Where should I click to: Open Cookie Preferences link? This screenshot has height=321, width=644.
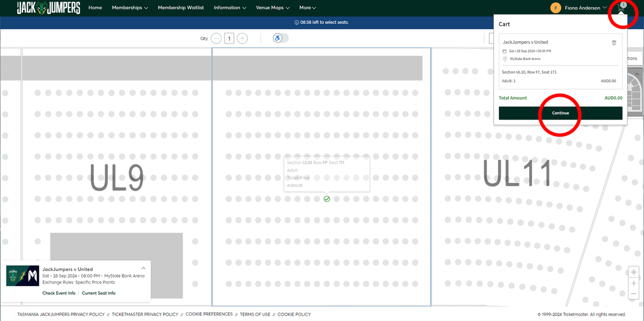209,315
